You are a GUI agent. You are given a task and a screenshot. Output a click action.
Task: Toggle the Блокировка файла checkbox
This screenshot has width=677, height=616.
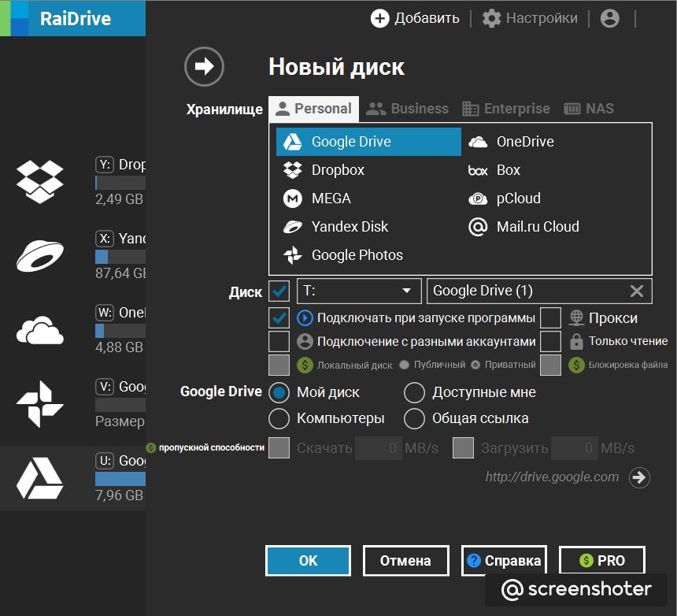pos(551,365)
